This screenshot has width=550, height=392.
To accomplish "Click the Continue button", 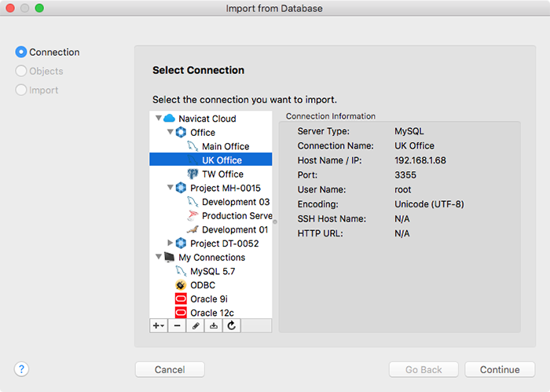I will click(500, 369).
